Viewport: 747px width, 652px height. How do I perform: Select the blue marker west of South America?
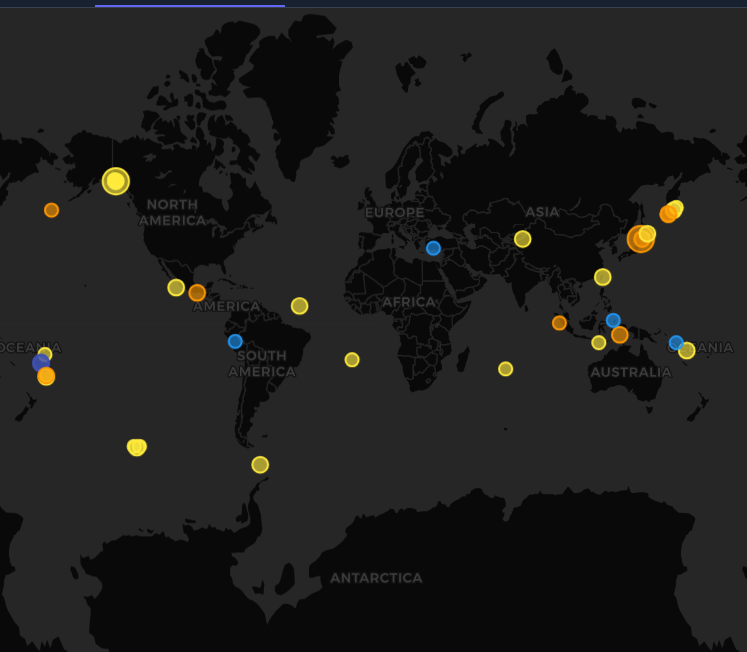point(235,341)
